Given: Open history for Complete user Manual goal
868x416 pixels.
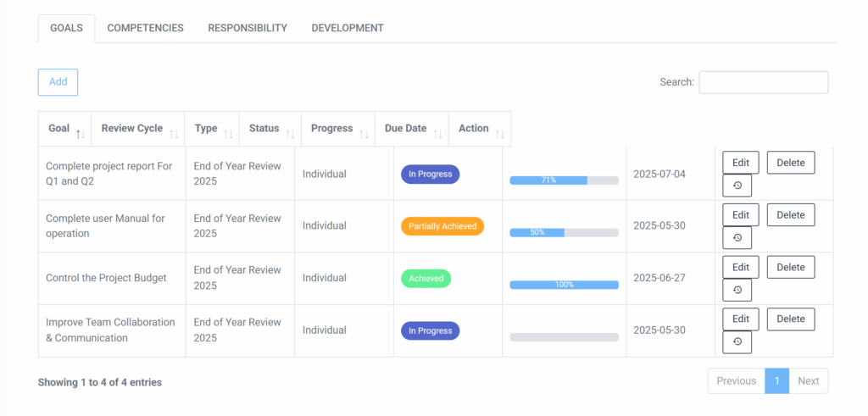Looking at the screenshot, I should (x=737, y=237).
